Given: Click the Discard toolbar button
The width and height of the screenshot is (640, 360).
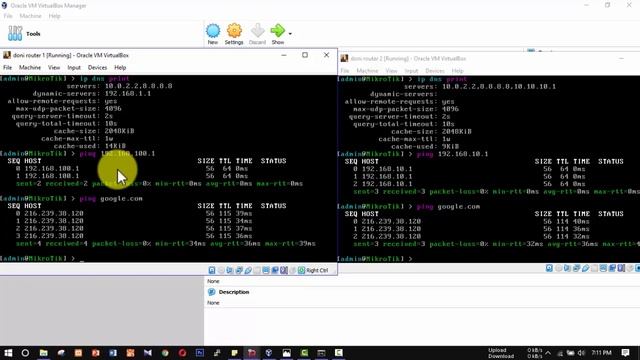Looking at the screenshot, I should point(257,34).
